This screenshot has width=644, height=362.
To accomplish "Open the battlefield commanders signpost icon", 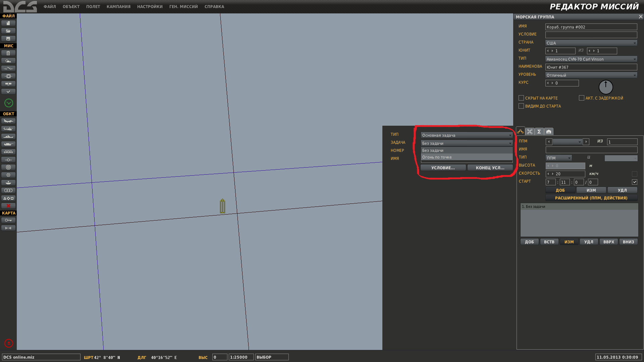I will pos(8,84).
